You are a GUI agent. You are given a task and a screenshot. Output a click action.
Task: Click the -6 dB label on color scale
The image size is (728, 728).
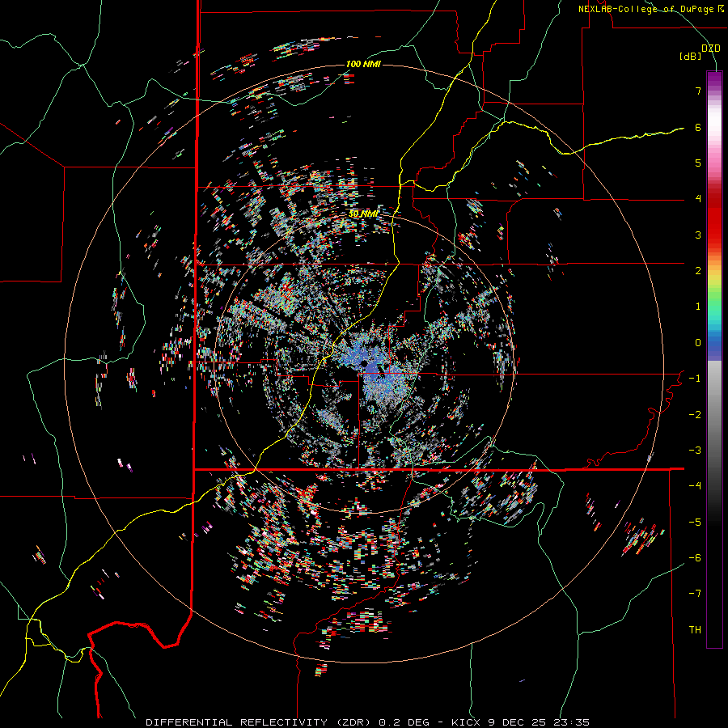[x=695, y=558]
